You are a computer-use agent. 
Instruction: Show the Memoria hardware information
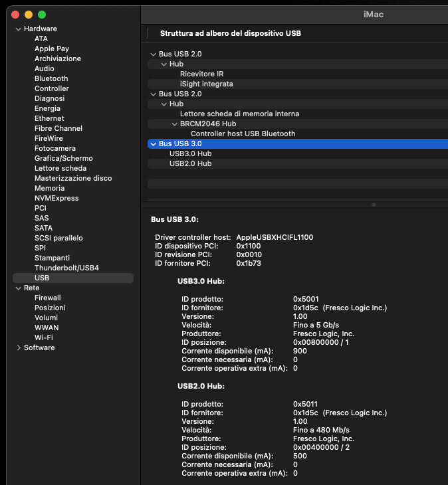[49, 188]
